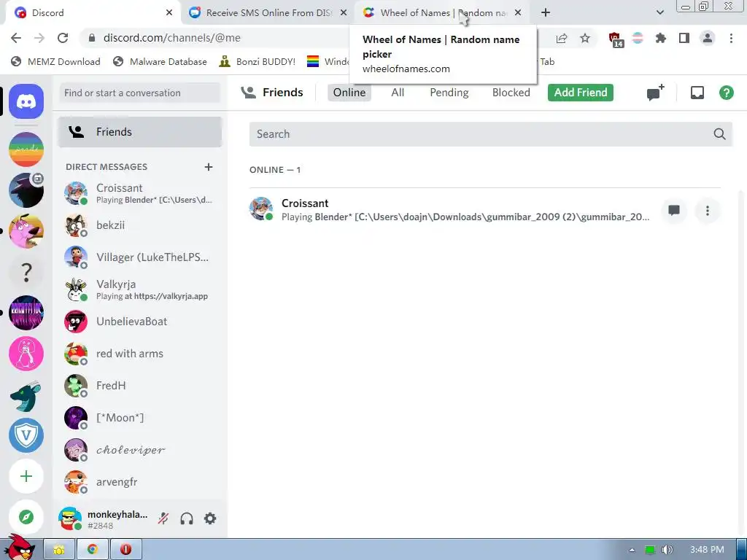
Task: Open User Settings gear icon
Action: coord(210,518)
